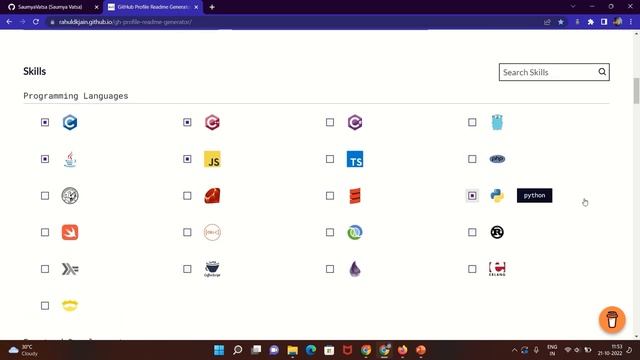Click the CoffeeScript cup icon
This screenshot has width=640, height=360.
tap(212, 269)
